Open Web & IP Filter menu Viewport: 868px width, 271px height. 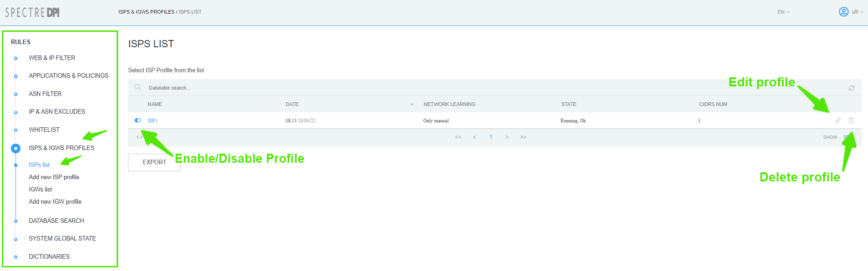click(x=52, y=58)
